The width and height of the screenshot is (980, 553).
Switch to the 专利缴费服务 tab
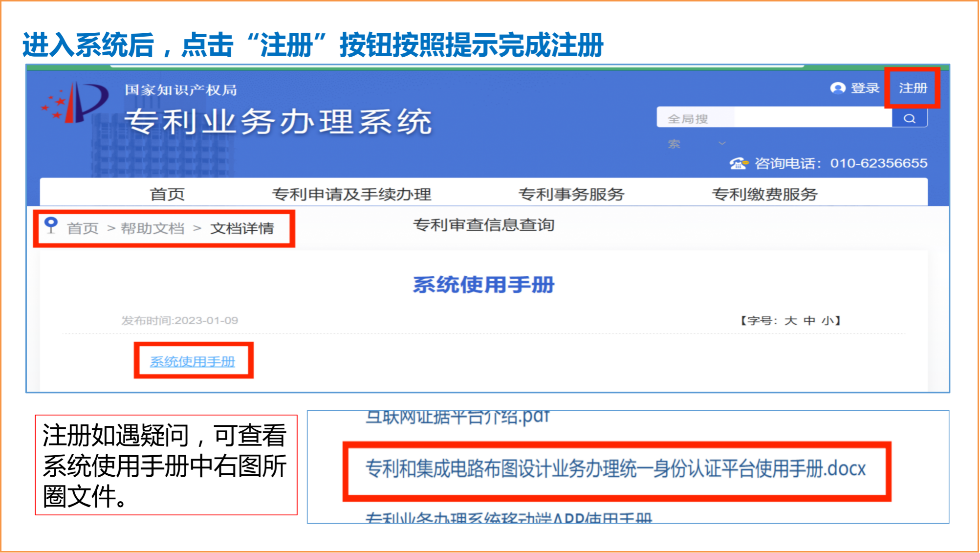765,194
